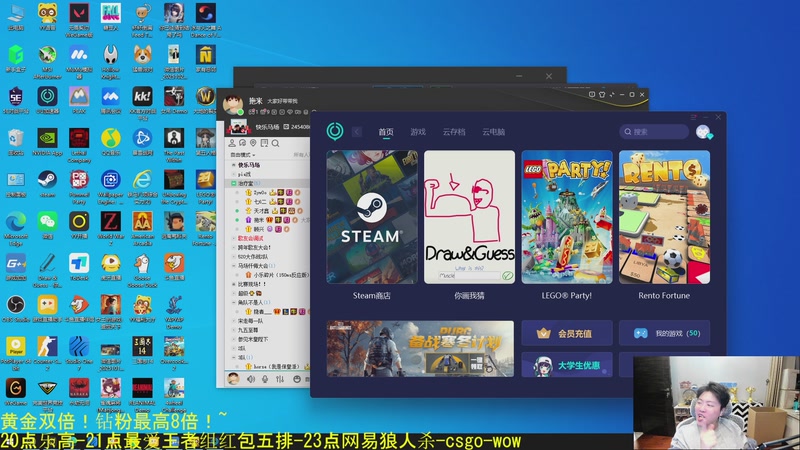The image size is (800, 450).
Task: Toggle the microphone in YY bottom bar
Action: point(265,379)
